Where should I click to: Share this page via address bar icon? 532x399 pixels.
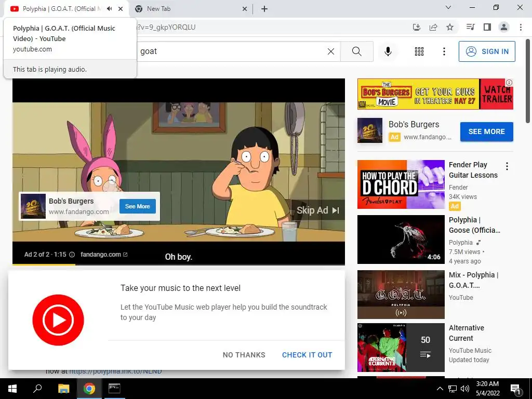coord(433,27)
